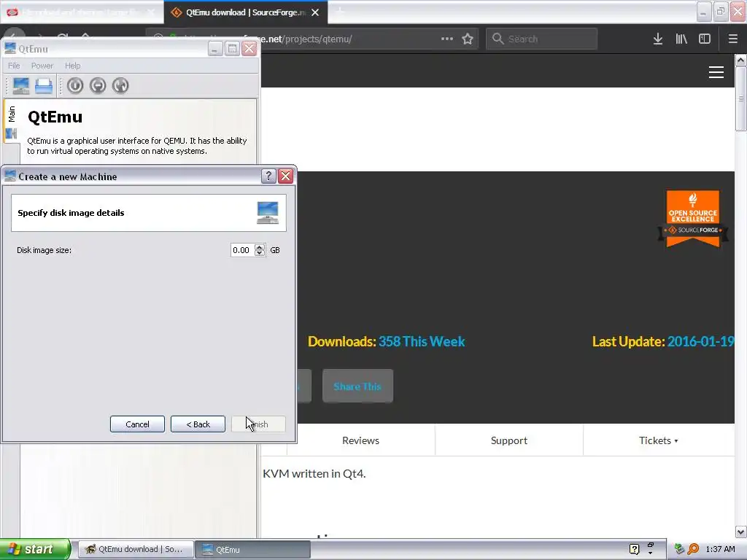
Task: Click the orange magnifier tray icon
Action: pos(693,549)
